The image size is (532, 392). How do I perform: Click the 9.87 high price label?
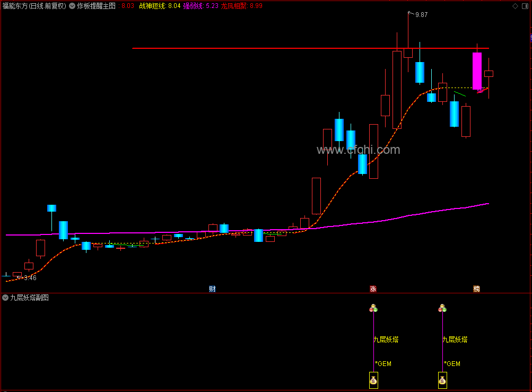tap(421, 15)
